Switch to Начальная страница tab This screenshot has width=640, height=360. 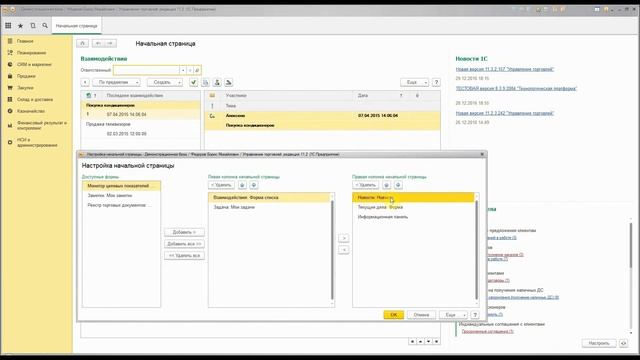(x=76, y=26)
